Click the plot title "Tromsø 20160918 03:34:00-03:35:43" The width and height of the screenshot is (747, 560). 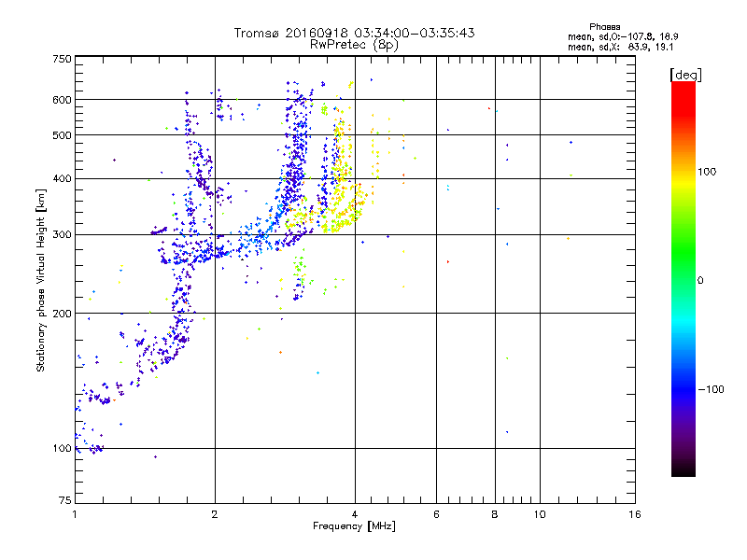[354, 33]
